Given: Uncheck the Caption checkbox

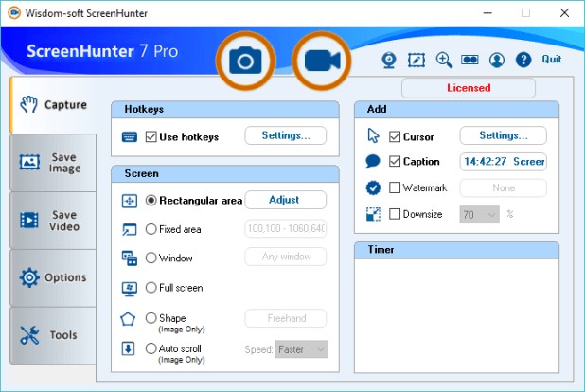Looking at the screenshot, I should click(x=395, y=161).
